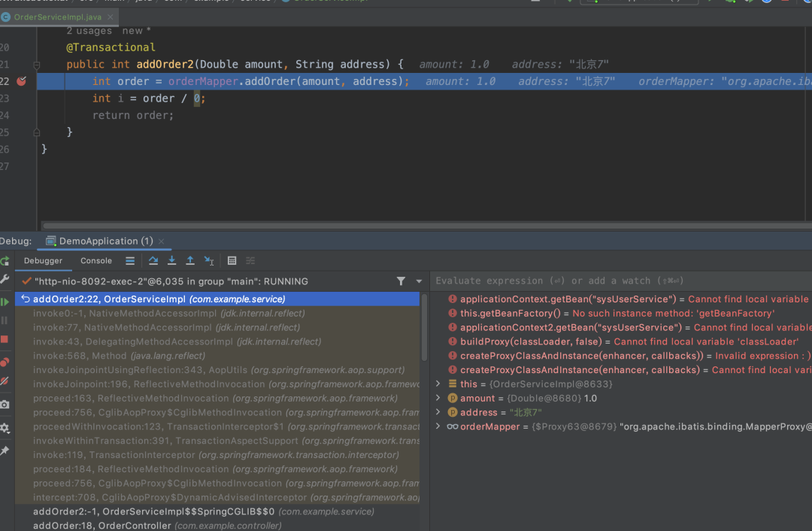Screen dimensions: 812x531
Task: Click the Run to Cursor icon
Action: pos(209,260)
